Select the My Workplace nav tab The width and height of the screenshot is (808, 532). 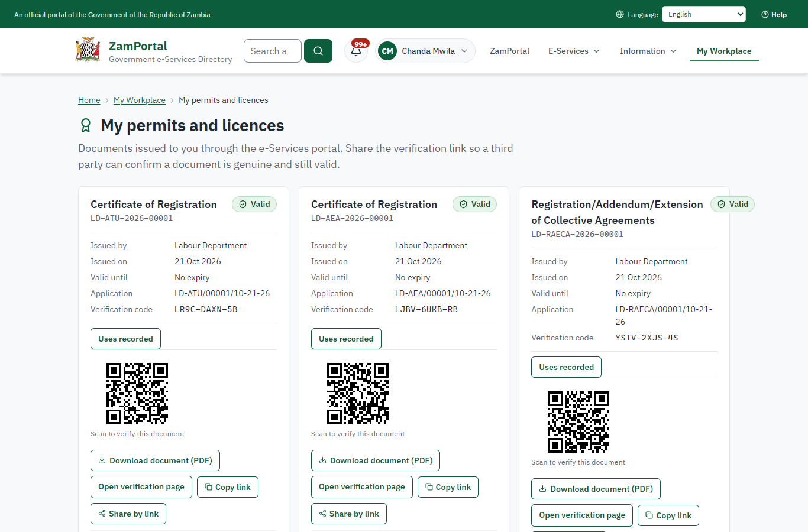[x=724, y=51]
